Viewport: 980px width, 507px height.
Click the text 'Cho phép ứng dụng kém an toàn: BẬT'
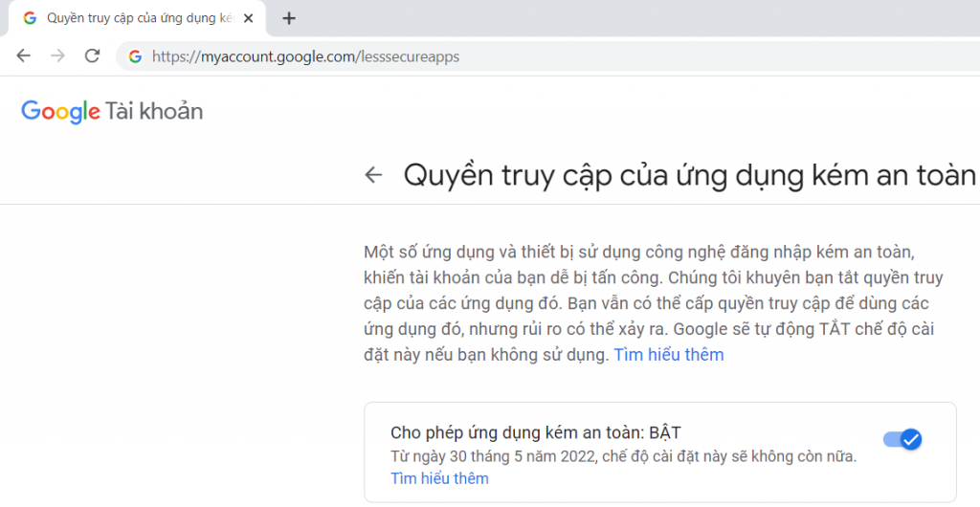click(536, 432)
